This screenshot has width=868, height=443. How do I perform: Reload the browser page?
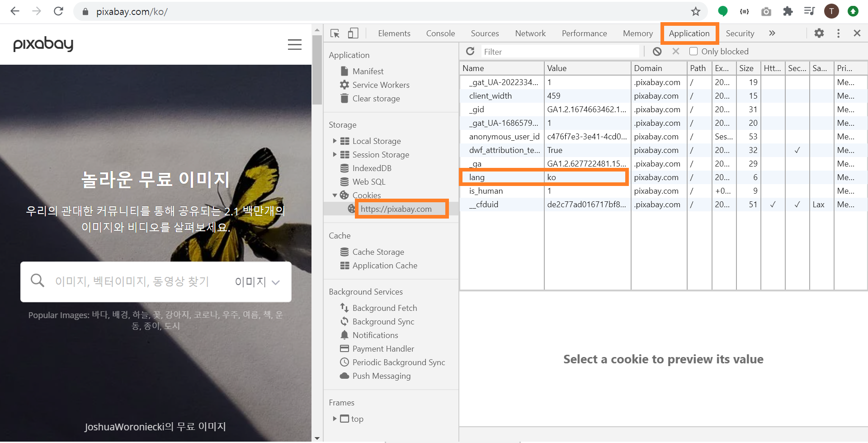coord(58,11)
